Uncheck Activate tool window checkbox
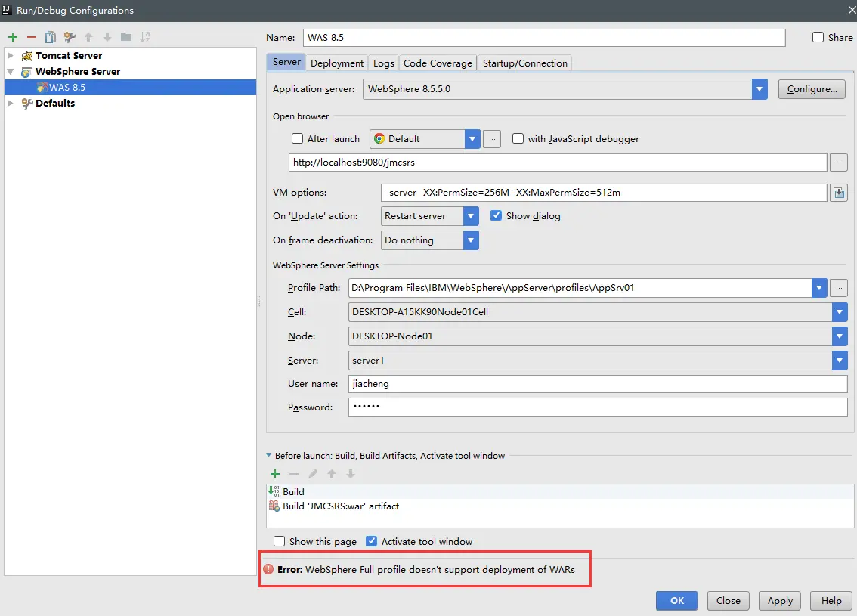Screen dimensions: 857x616 (x=372, y=541)
